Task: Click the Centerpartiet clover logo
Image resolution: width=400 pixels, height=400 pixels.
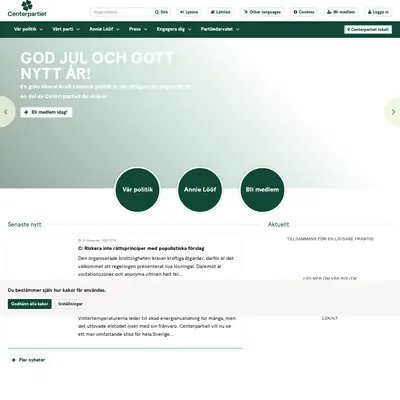Action: [27, 9]
